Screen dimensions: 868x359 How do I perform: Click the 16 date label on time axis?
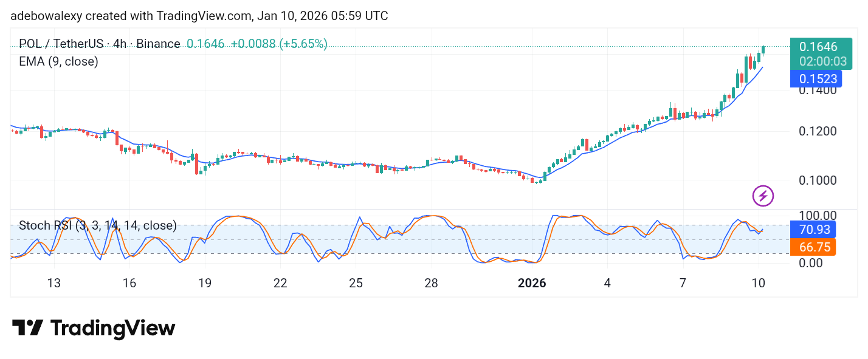(129, 283)
